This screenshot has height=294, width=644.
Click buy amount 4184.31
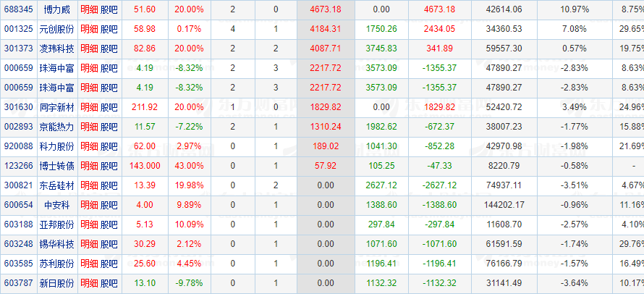pyautogui.click(x=326, y=29)
